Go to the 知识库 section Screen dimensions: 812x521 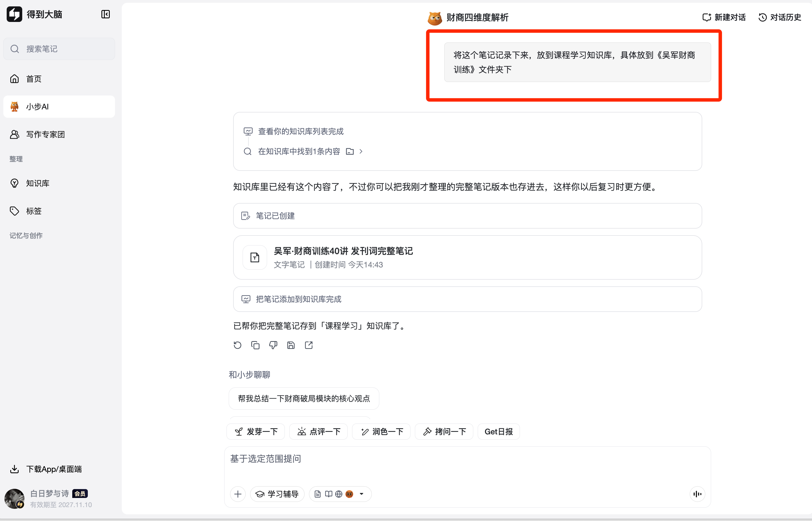(x=59, y=183)
